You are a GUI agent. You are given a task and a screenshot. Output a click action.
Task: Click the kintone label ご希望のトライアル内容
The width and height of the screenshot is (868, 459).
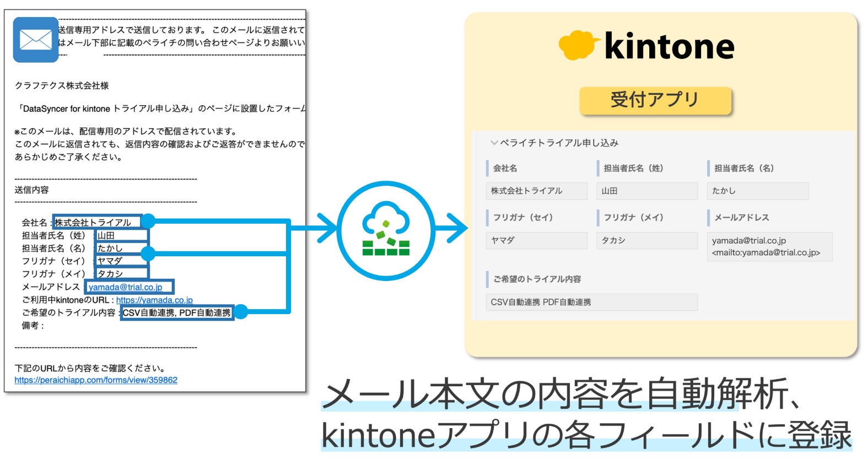[x=537, y=279]
